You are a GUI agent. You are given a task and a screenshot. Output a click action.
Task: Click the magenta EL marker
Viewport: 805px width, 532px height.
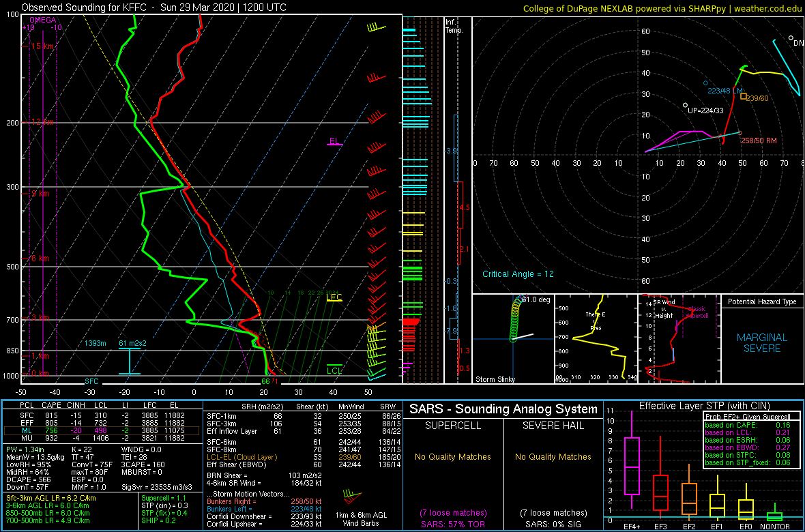click(334, 141)
